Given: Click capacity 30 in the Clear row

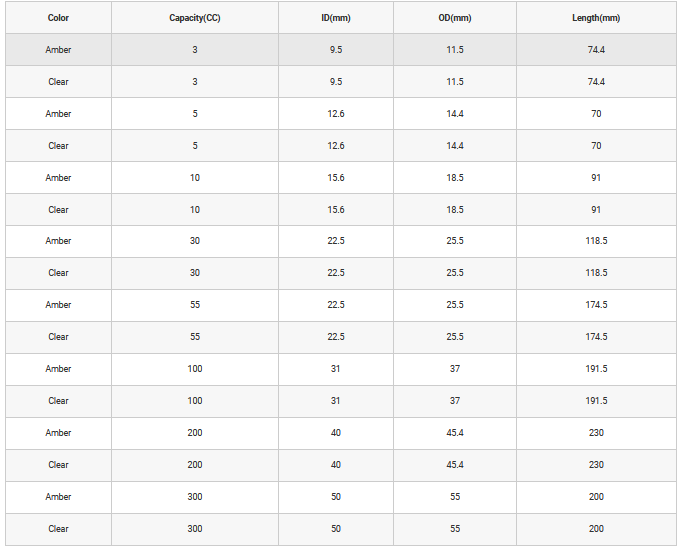Looking at the screenshot, I should point(194,273).
